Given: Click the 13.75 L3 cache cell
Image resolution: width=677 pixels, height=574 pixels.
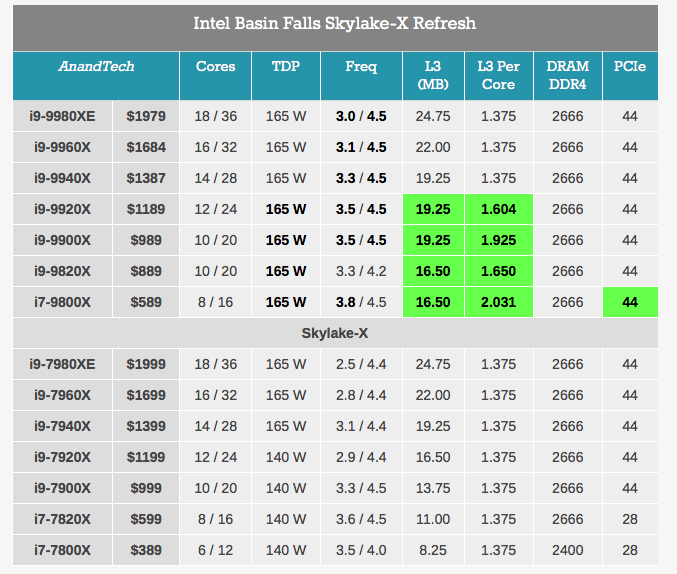Looking at the screenshot, I should (433, 488).
